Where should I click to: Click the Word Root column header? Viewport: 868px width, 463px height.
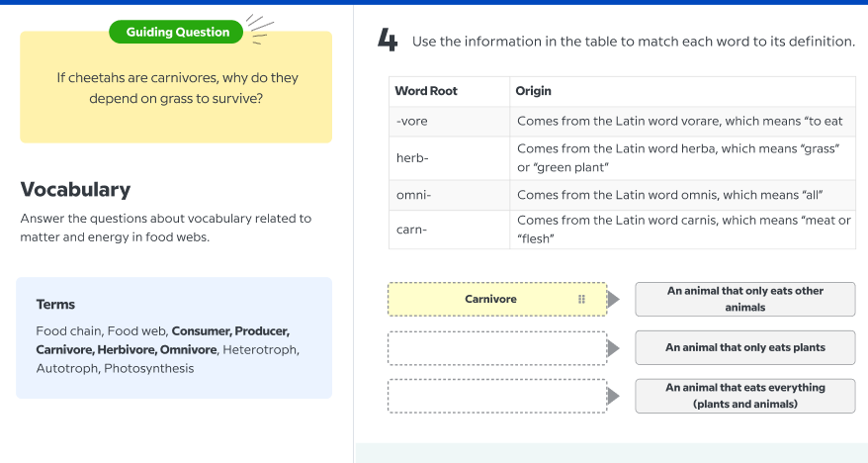click(426, 91)
